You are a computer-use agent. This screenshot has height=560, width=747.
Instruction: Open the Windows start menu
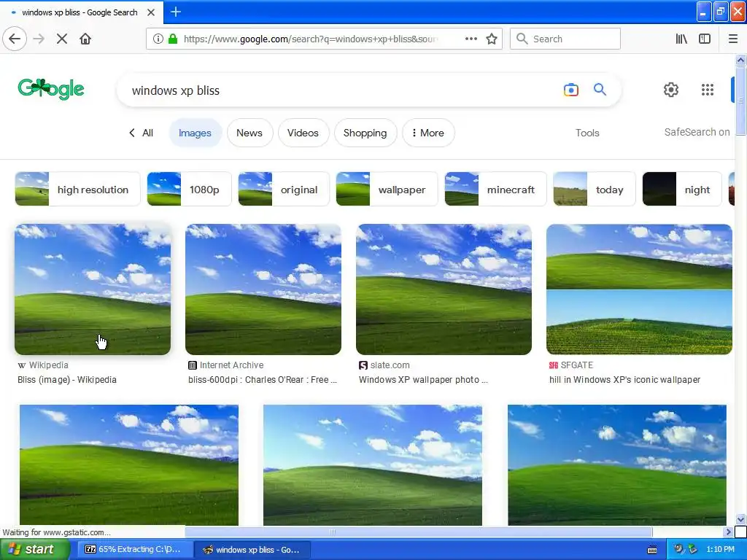tap(34, 550)
